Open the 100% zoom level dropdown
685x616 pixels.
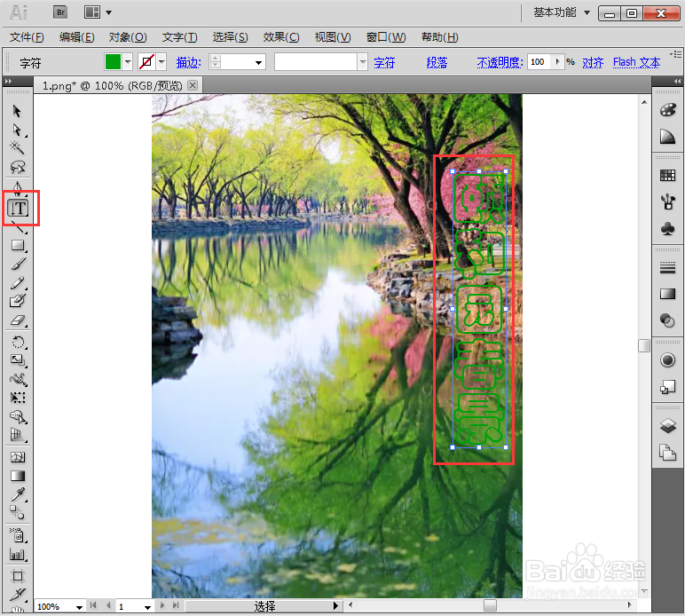coord(79,607)
